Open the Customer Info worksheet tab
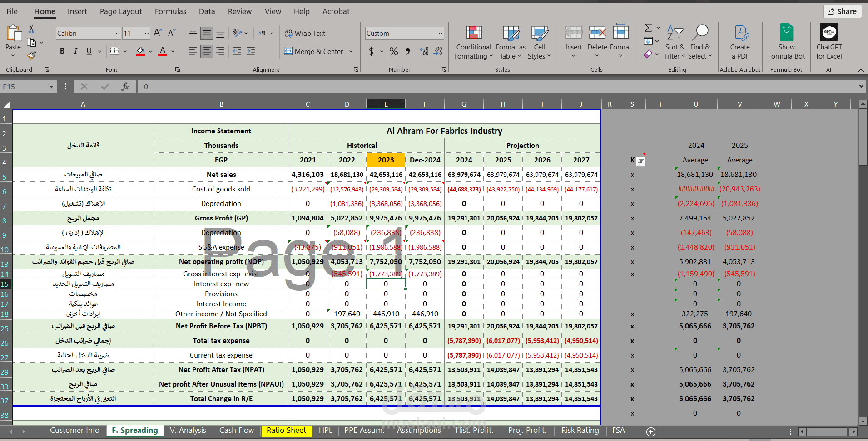868x441 pixels. pos(74,431)
